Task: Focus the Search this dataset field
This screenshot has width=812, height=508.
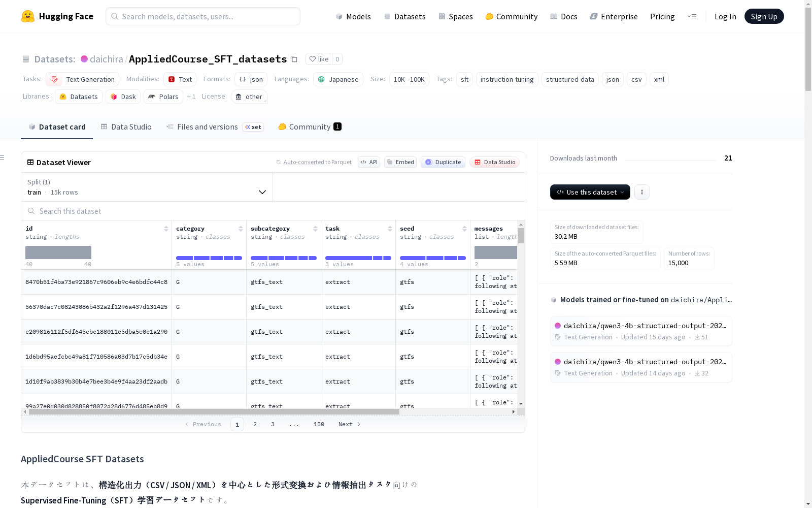Action: [273, 211]
